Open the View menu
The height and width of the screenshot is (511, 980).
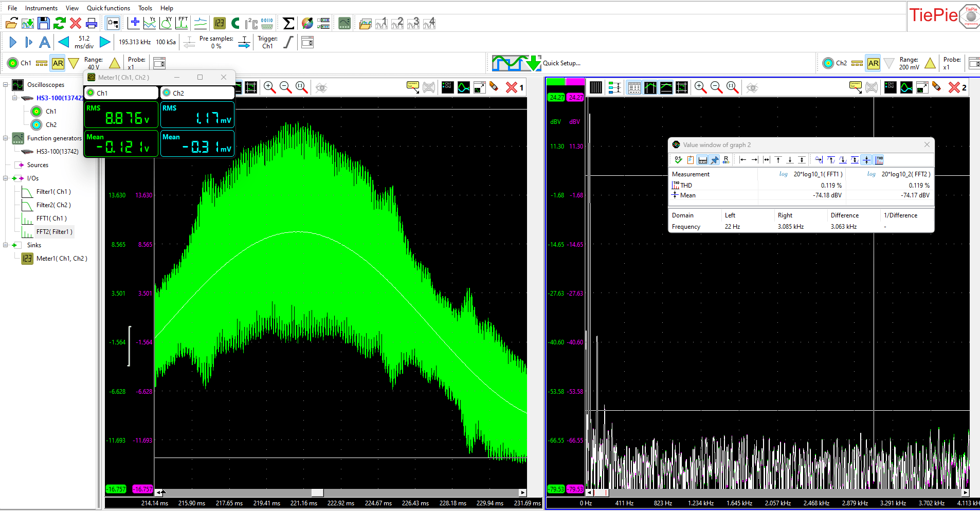tap(72, 8)
